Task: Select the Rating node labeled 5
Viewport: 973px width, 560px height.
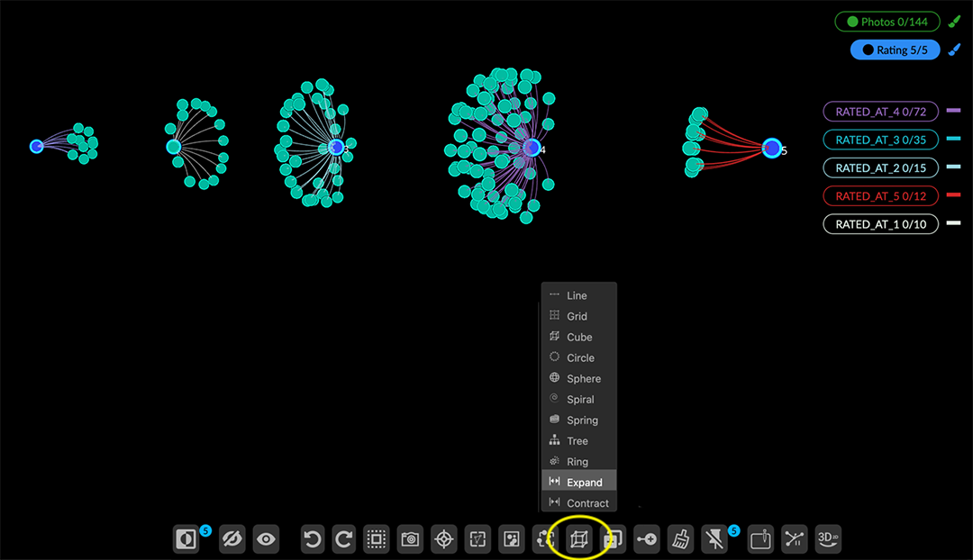Action: (771, 149)
